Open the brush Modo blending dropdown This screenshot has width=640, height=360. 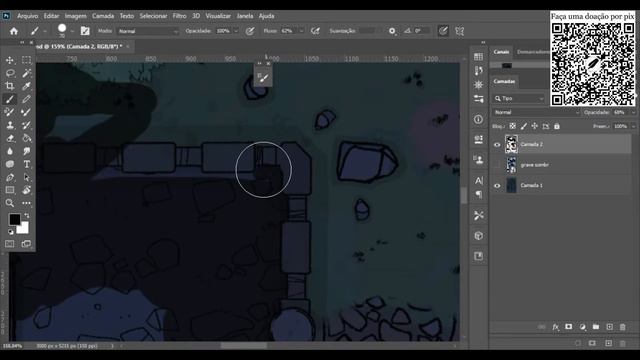tap(148, 31)
